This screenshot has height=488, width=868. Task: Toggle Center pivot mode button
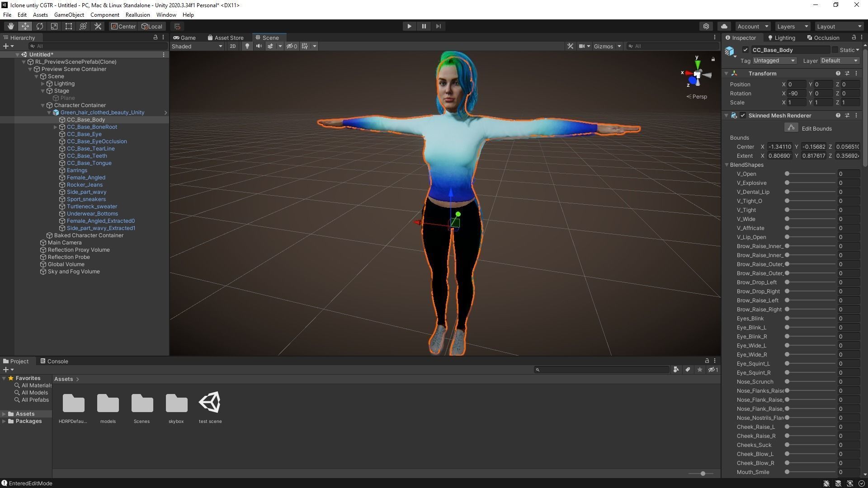click(x=123, y=26)
